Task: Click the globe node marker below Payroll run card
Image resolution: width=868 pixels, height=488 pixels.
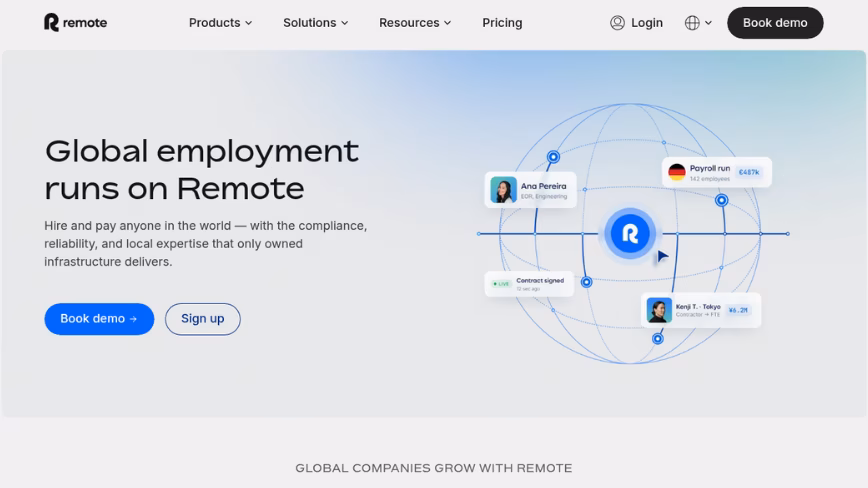Action: click(x=721, y=200)
